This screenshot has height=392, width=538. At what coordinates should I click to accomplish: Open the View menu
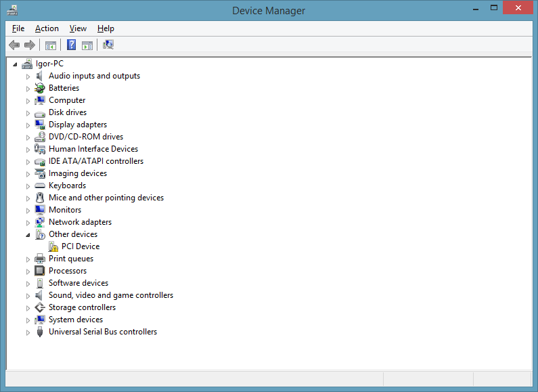click(78, 28)
